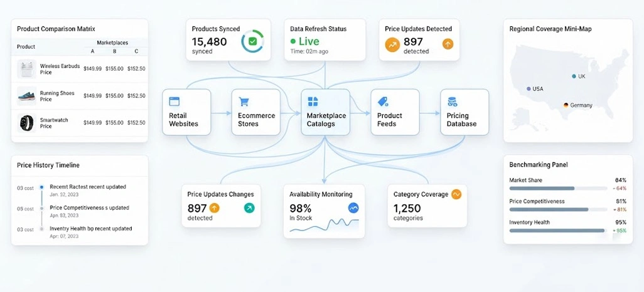Click the Market Share progress bar
The height and width of the screenshot is (292, 644).
(558, 188)
